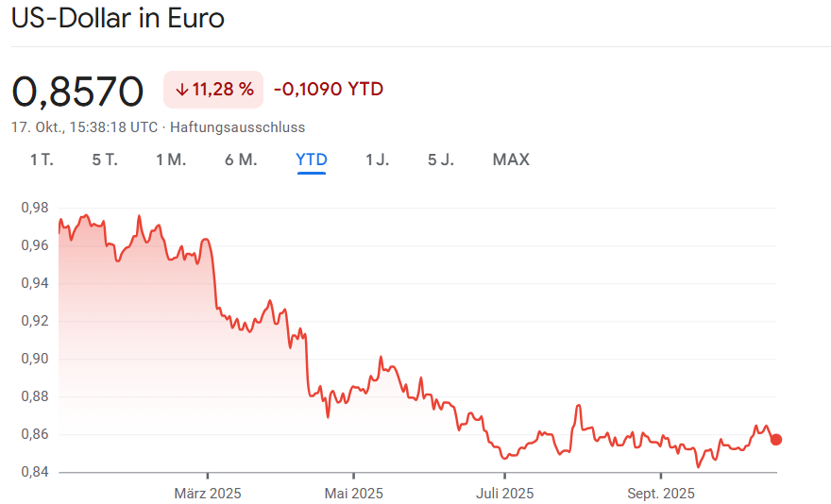Select the YTD tab

[x=312, y=160]
